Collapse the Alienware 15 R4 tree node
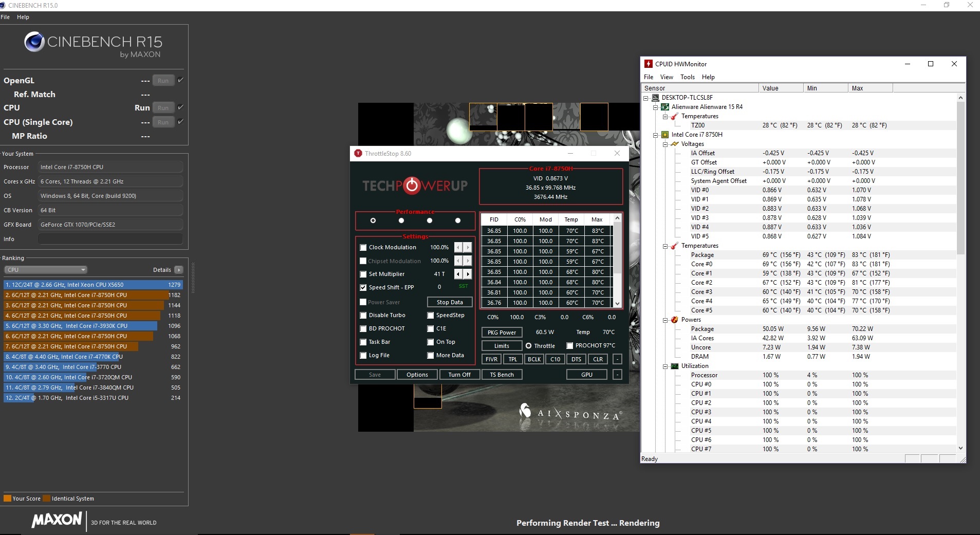This screenshot has width=980, height=535. pos(656,107)
